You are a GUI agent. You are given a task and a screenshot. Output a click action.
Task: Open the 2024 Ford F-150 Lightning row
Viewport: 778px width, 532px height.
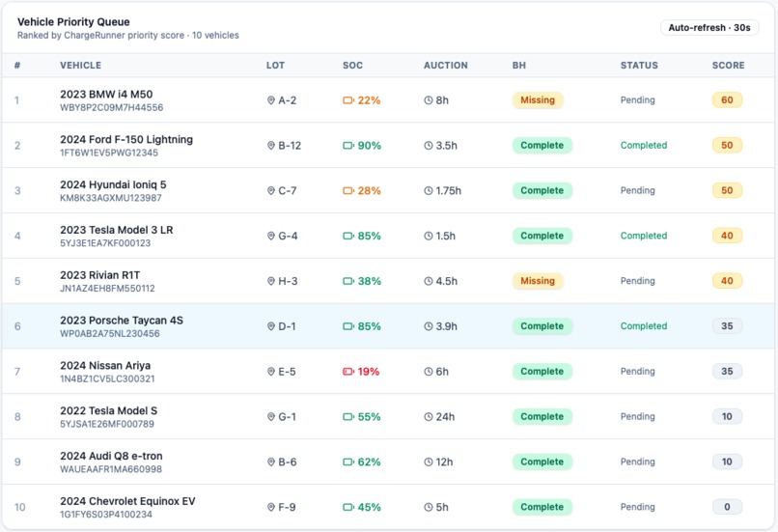(388, 146)
